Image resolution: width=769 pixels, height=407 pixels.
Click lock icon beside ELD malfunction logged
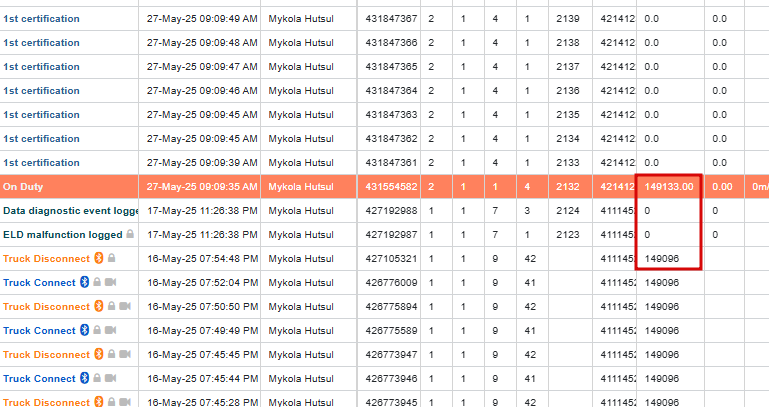tap(130, 233)
